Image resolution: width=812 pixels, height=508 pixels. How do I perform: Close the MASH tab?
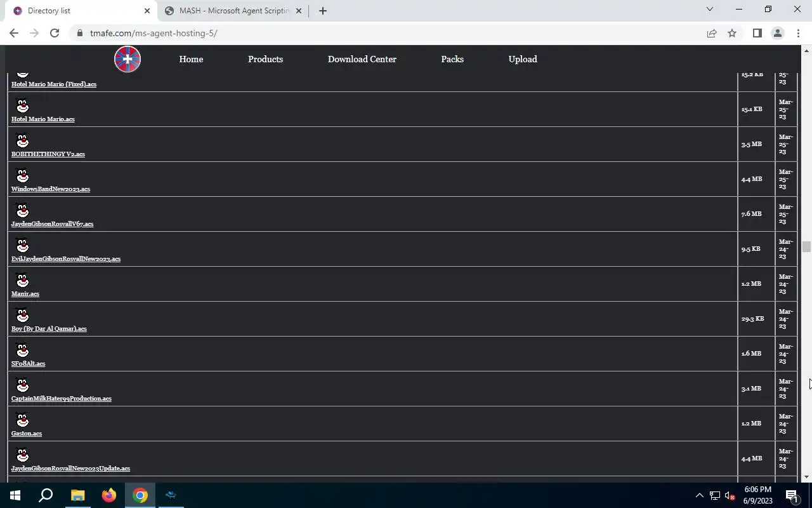[299, 11]
